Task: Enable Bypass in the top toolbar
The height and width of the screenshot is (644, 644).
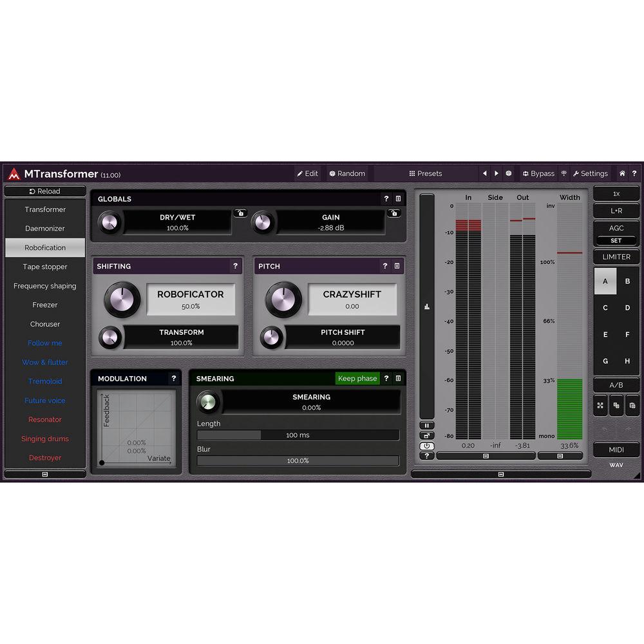Action: coord(539,173)
